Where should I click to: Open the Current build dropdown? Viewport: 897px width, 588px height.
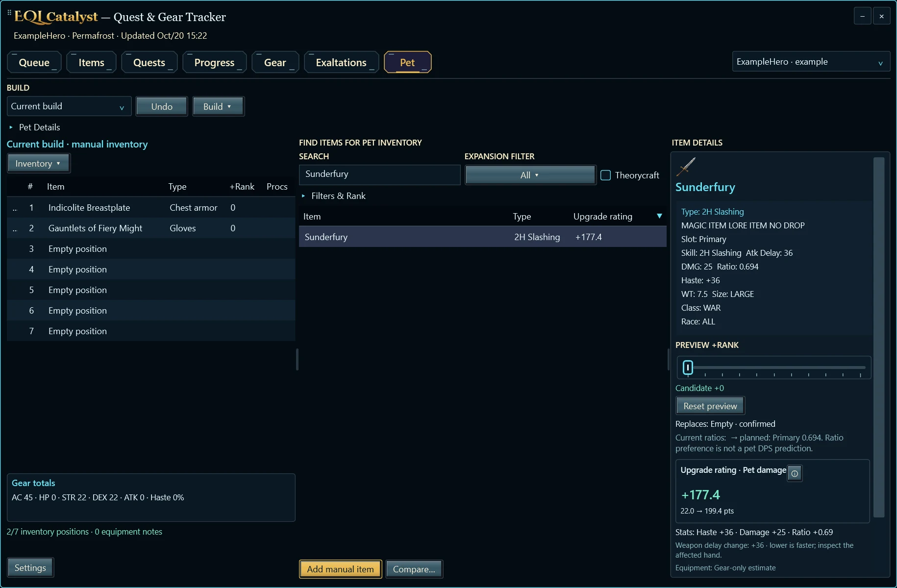pyautogui.click(x=69, y=106)
